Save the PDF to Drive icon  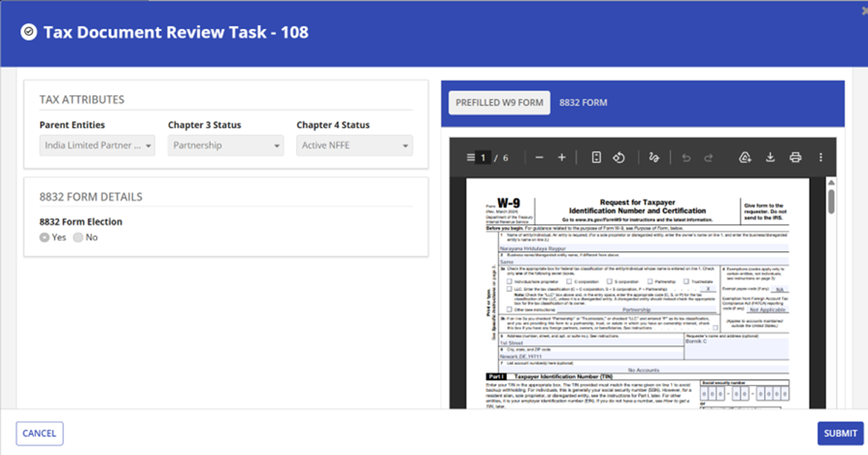coord(745,157)
